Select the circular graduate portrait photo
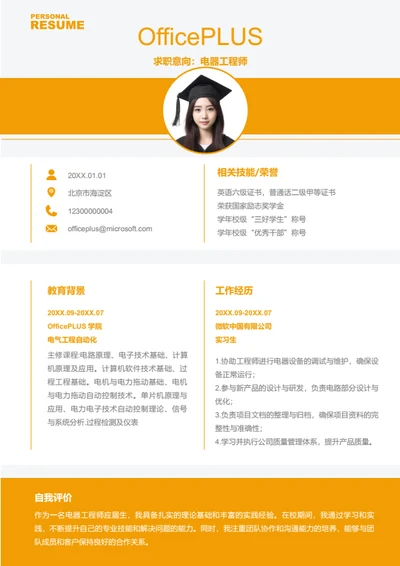Image resolution: width=400 pixels, height=566 pixels. [x=205, y=110]
